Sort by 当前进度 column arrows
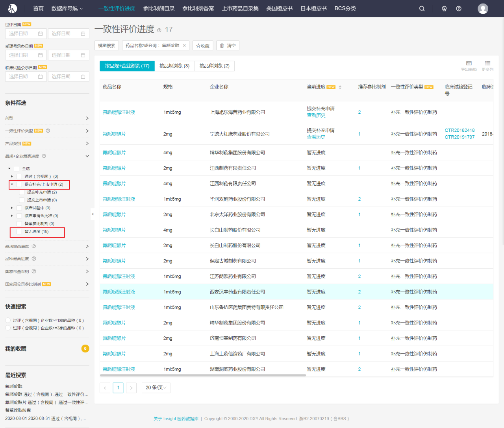Image resolution: width=504 pixels, height=428 pixels. click(x=340, y=87)
